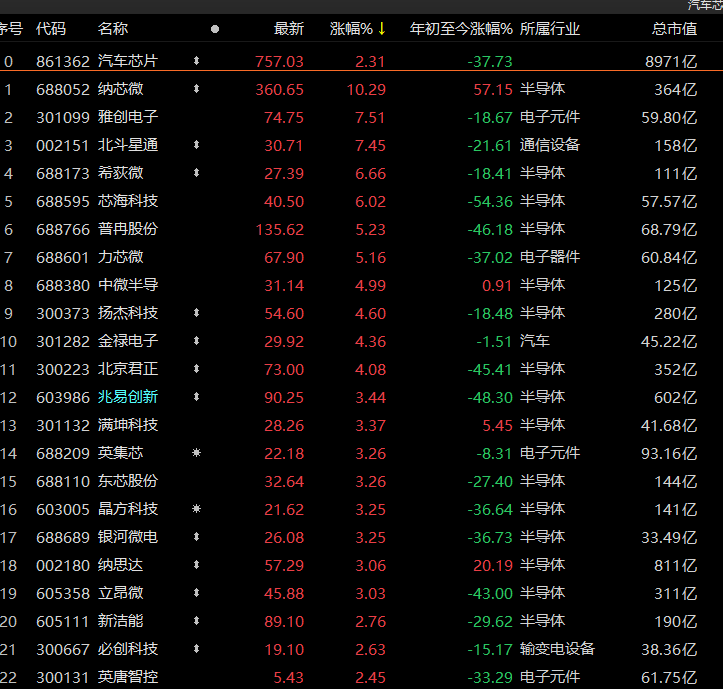
Task: Select stock name 满坤科技
Action: click(x=128, y=425)
